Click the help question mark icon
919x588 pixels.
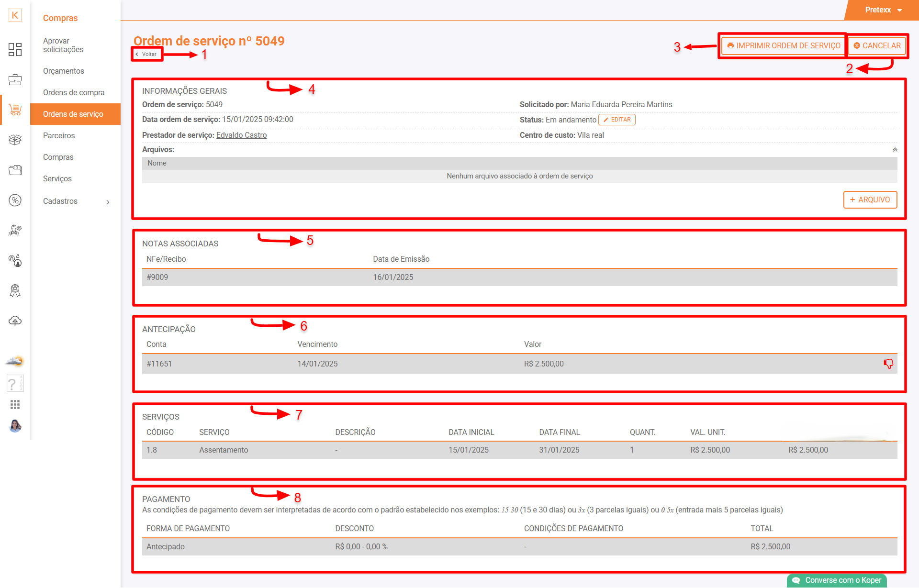click(15, 384)
